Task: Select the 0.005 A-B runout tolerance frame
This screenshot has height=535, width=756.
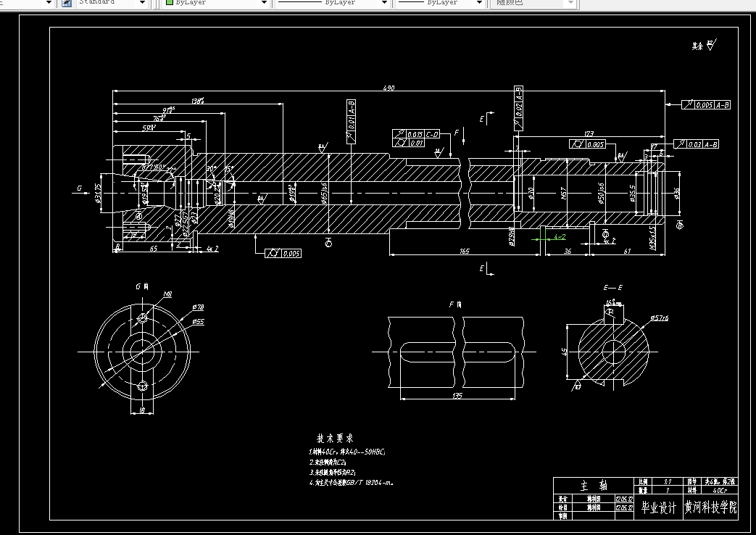Action: click(706, 104)
